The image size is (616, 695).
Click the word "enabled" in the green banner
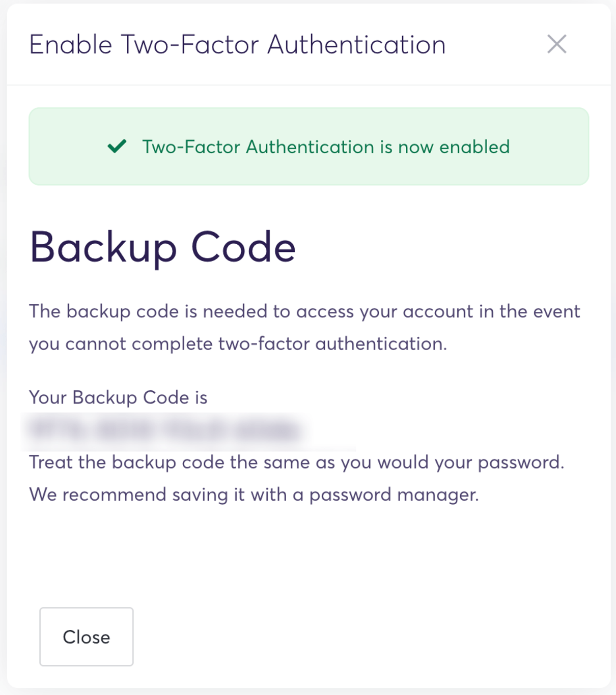[x=474, y=147]
